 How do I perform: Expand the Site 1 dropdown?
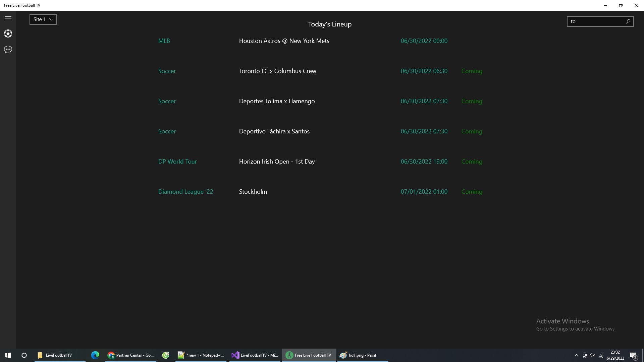(43, 19)
